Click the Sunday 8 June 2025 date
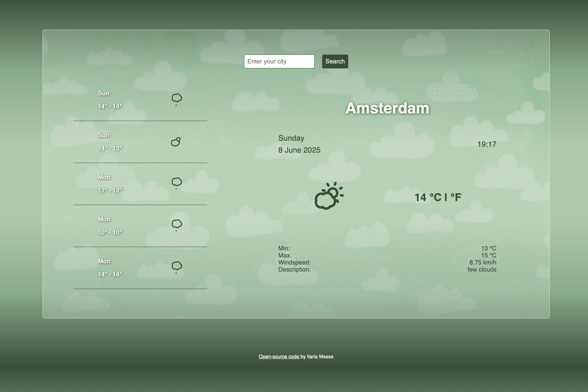Screen dimensions: 588x392 (x=299, y=144)
